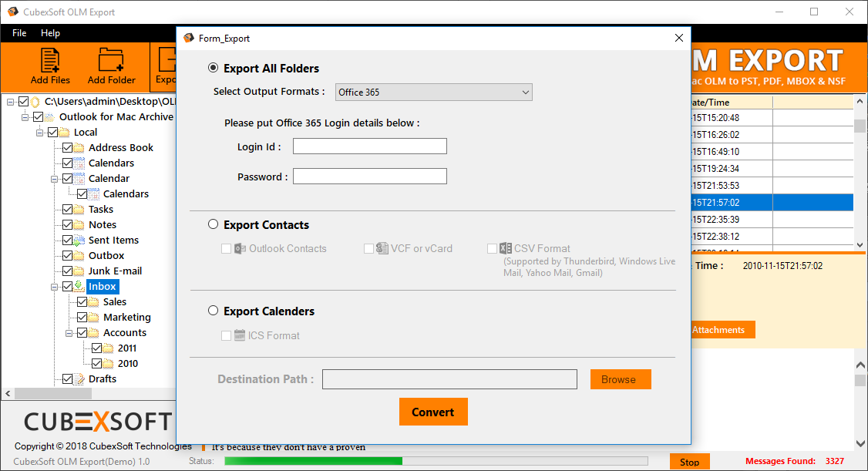Viewport: 868px width, 471px height.
Task: Click the Outbox folder icon
Action: tap(79, 256)
